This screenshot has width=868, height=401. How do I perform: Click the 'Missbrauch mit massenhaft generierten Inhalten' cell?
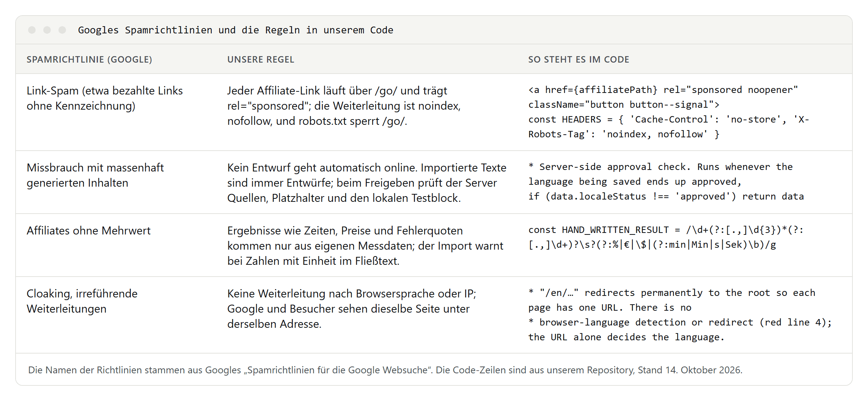tap(95, 175)
